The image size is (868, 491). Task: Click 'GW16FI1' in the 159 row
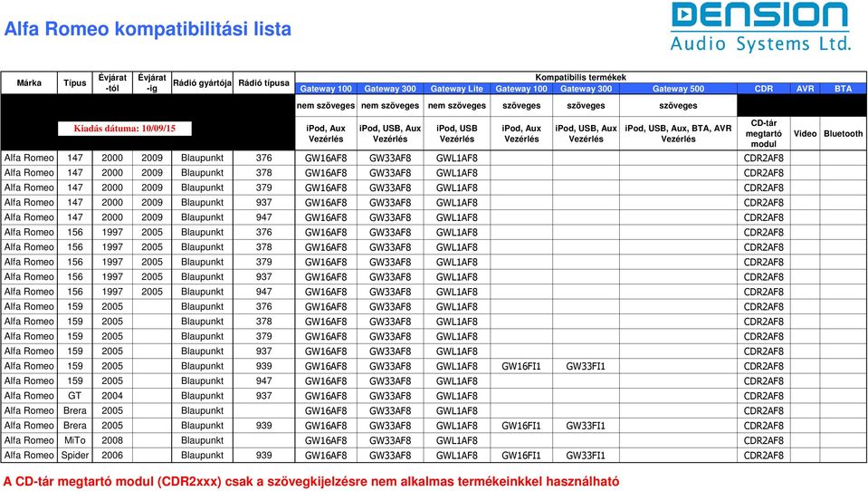[521, 366]
